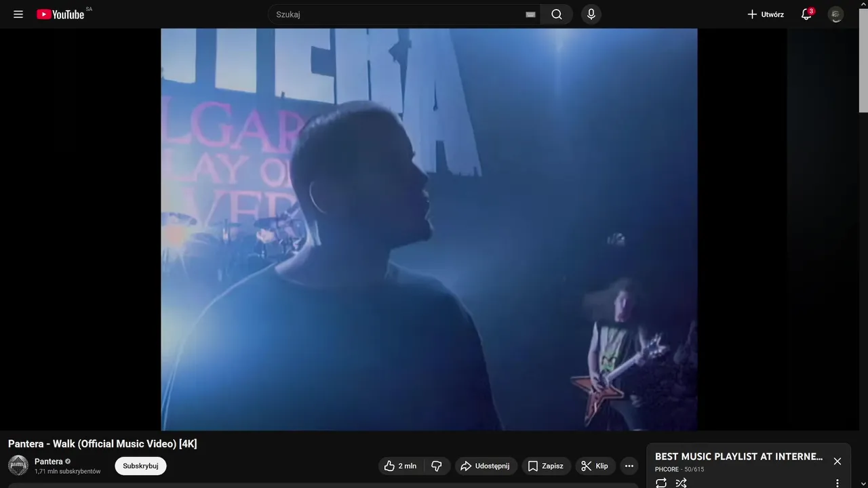Open the on-screen keyboard icon
The width and height of the screenshot is (868, 488).
530,14
